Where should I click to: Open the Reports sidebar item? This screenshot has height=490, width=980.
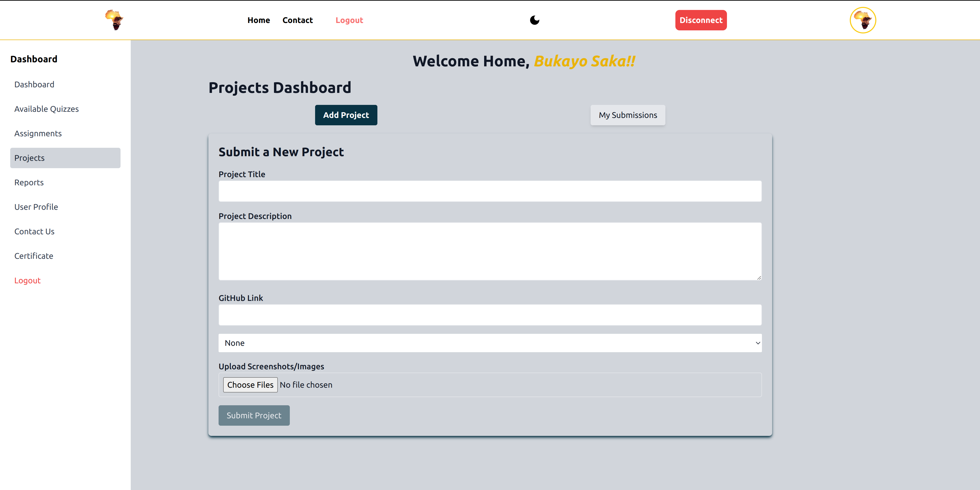click(29, 182)
